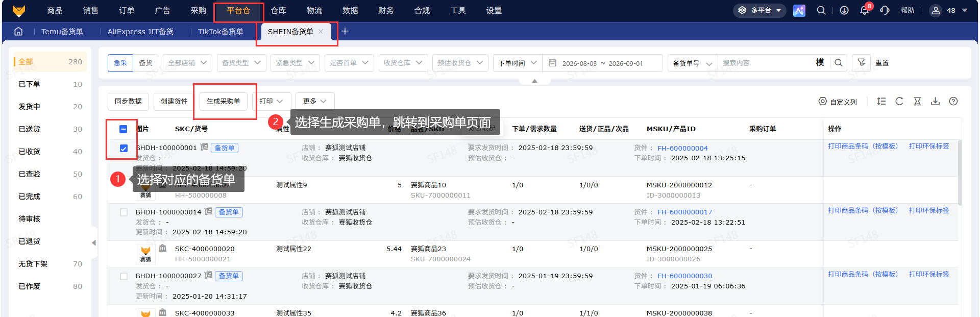This screenshot has width=980, height=317.
Task: Click copy icon next to BHDH-1000000027
Action: pyautogui.click(x=208, y=275)
